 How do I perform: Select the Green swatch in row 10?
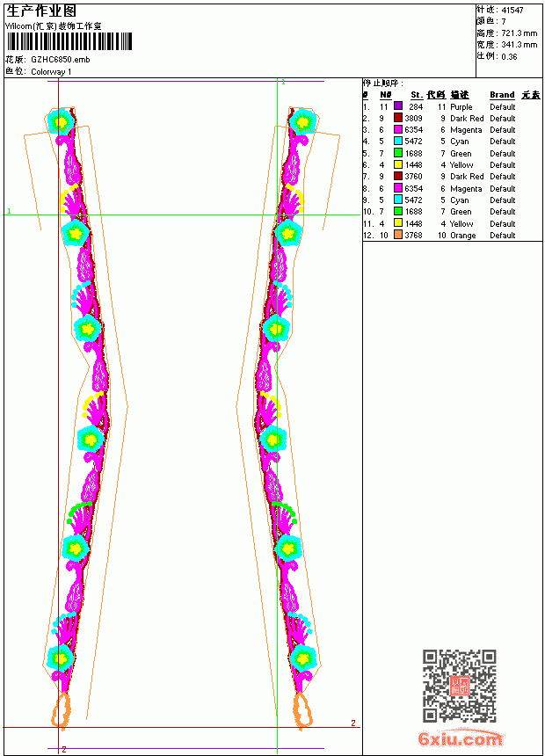click(x=398, y=211)
